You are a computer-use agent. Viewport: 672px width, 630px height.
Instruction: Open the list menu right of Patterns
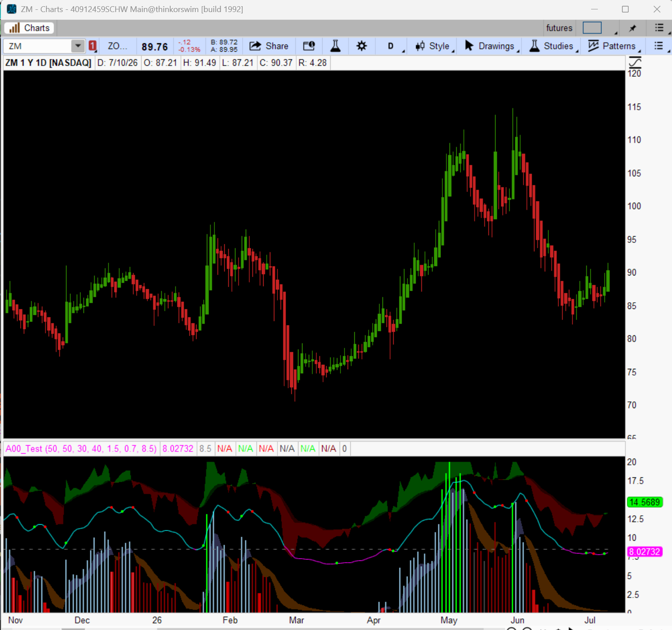click(x=659, y=46)
